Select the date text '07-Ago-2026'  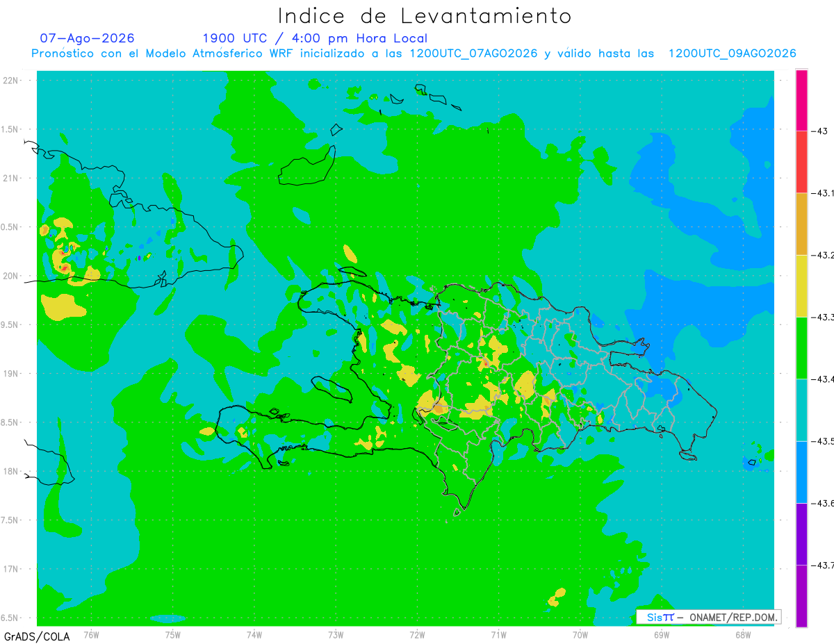87,38
